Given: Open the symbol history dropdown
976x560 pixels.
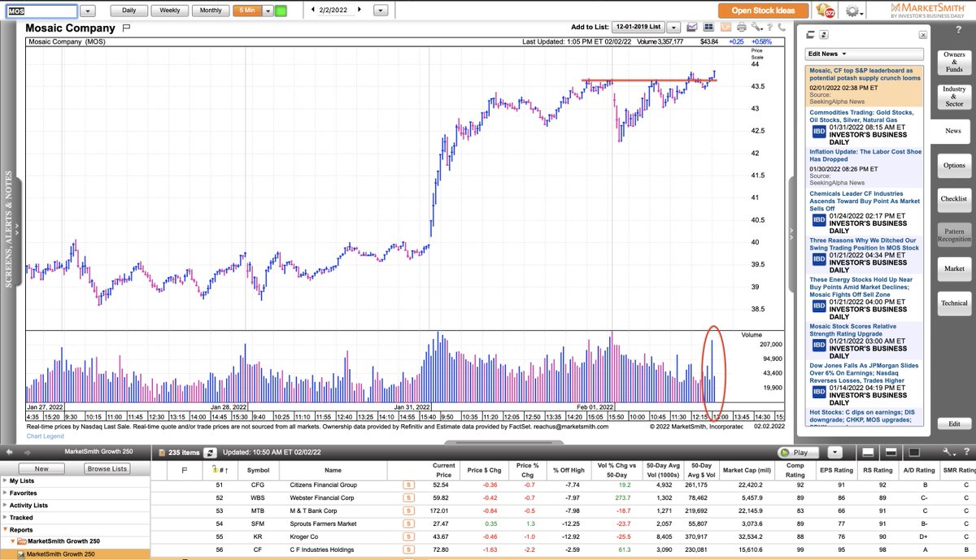Looking at the screenshot, I should 89,11.
